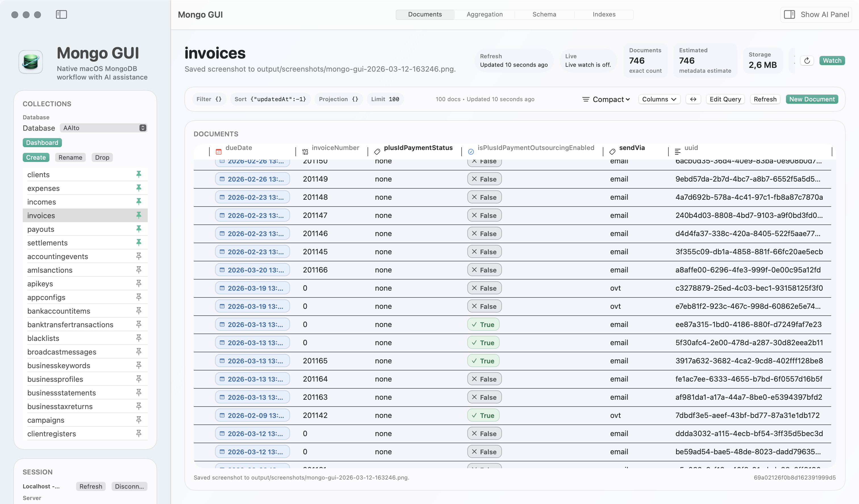Click the green Watch button

[x=832, y=61]
